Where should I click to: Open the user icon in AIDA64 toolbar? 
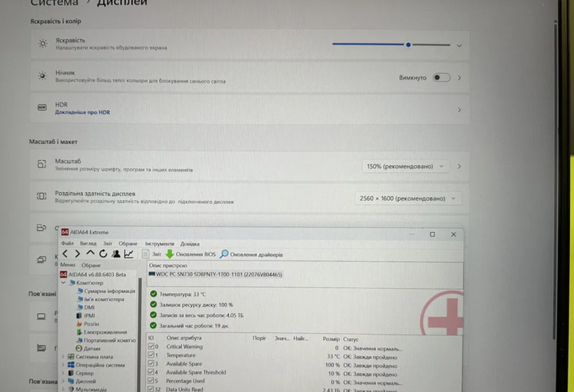(x=116, y=253)
